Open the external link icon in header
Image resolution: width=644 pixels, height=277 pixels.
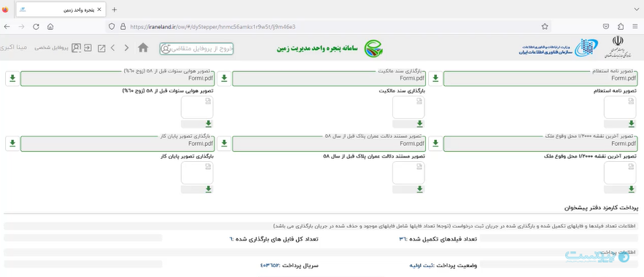pos(101,48)
